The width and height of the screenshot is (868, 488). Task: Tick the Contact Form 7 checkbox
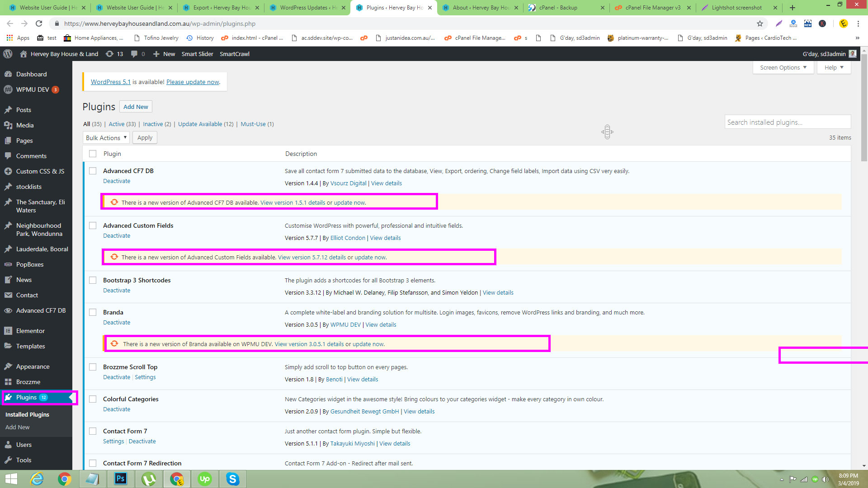[93, 431]
